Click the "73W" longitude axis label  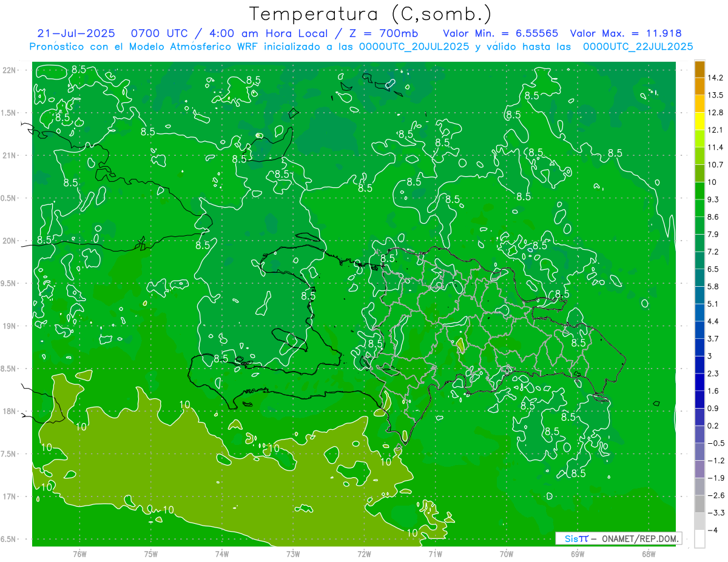pyautogui.click(x=293, y=554)
